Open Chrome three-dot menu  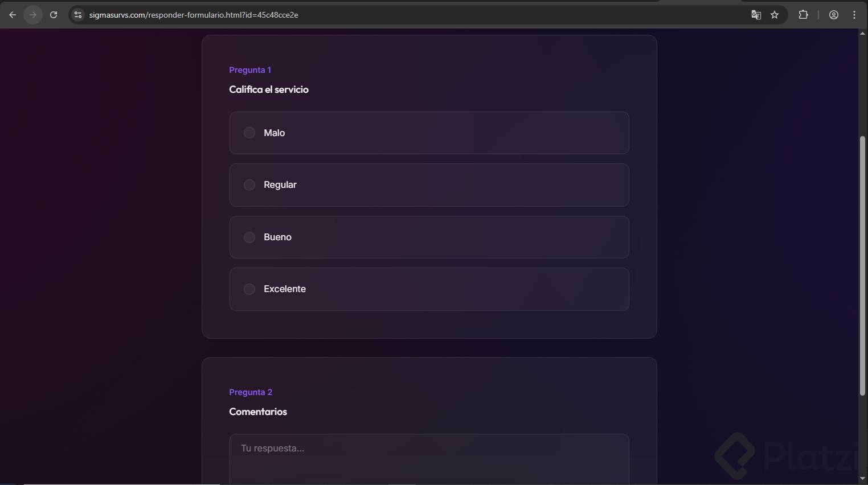[x=854, y=15]
